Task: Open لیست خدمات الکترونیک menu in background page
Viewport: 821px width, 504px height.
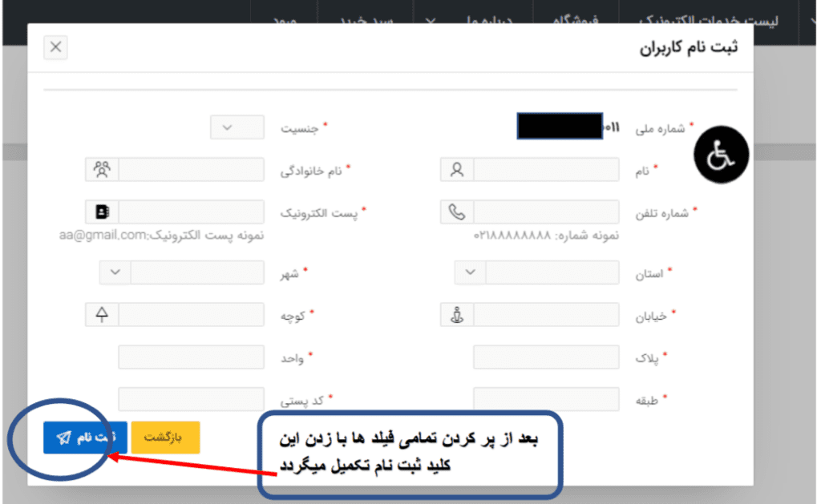Action: point(709,20)
